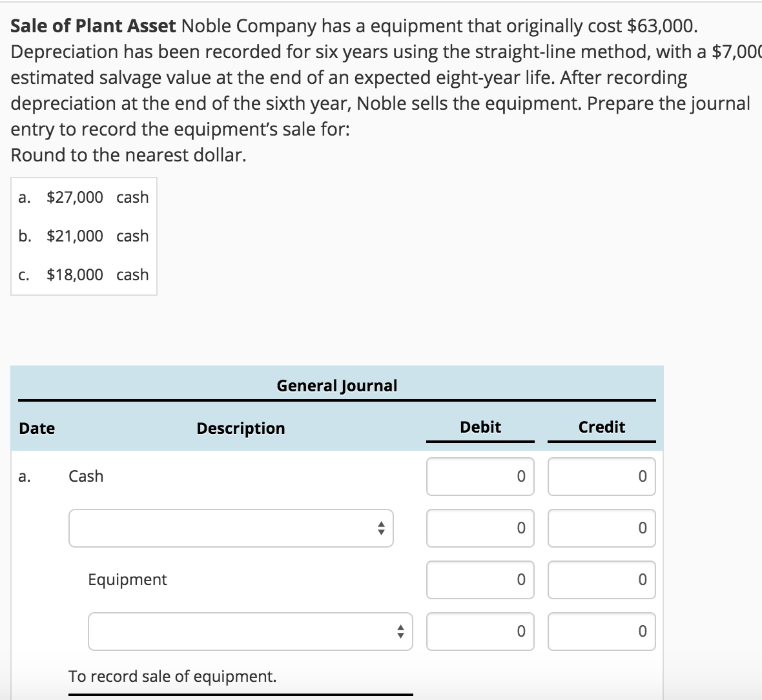Click the up-down arrow on second description selector
Screen dimensions: 762x700
pos(399,632)
